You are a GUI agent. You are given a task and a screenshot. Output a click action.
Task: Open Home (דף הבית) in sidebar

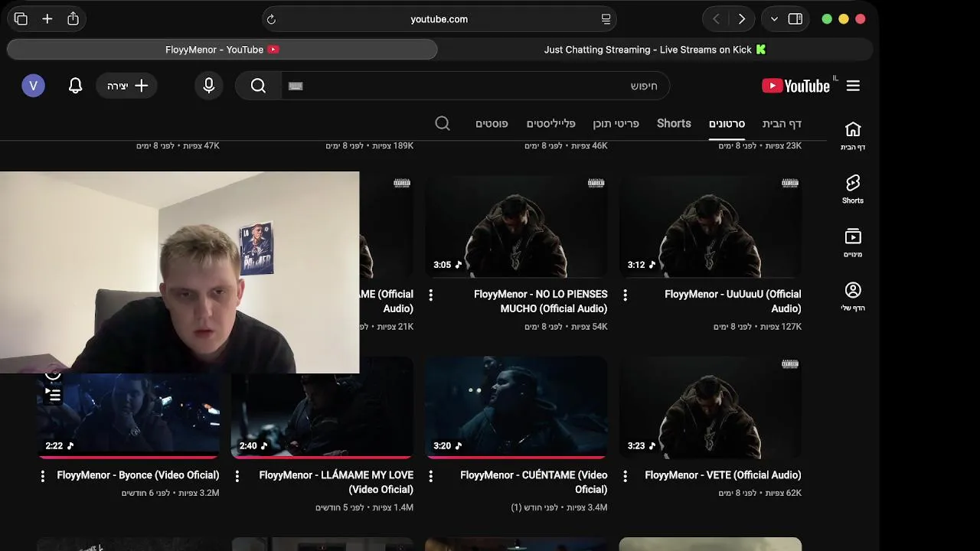(853, 136)
